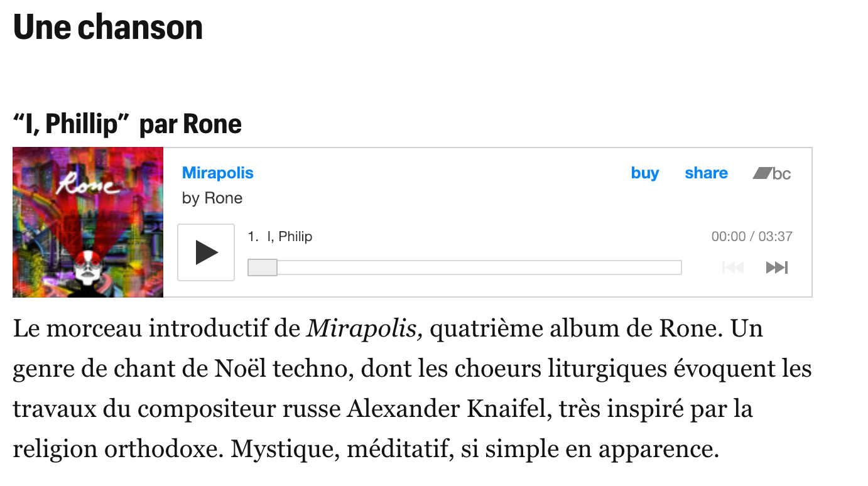Click the track name "1. I, Philip"
The height and width of the screenshot is (486, 868).
[280, 237]
